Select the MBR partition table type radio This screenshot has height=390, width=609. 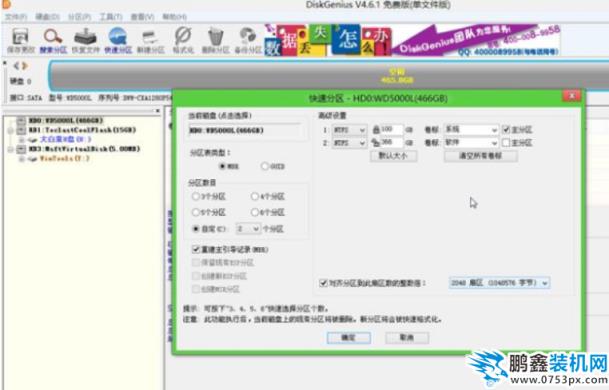coord(223,166)
